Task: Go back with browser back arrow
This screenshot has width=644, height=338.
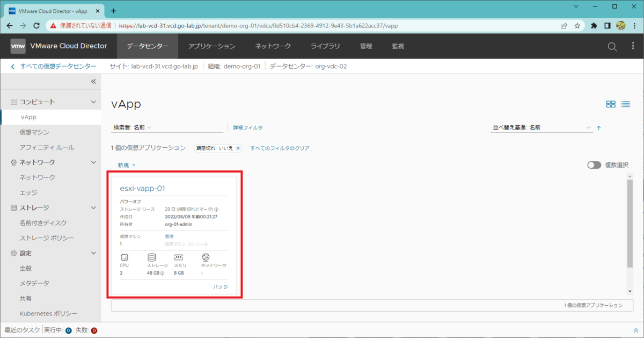Action: pos(10,25)
